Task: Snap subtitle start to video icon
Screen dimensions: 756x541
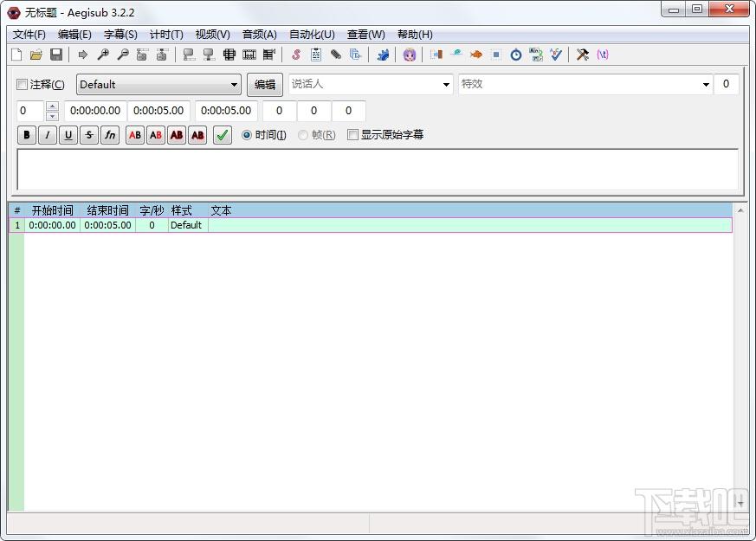Action: pyautogui.click(x=189, y=55)
